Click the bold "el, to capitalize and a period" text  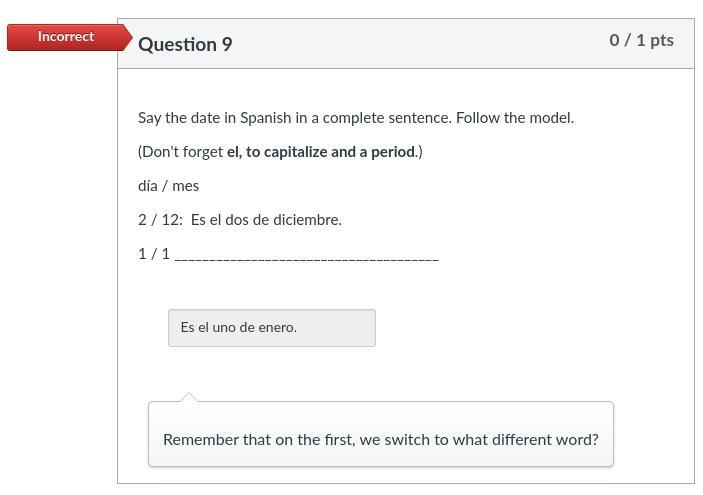tap(320, 152)
